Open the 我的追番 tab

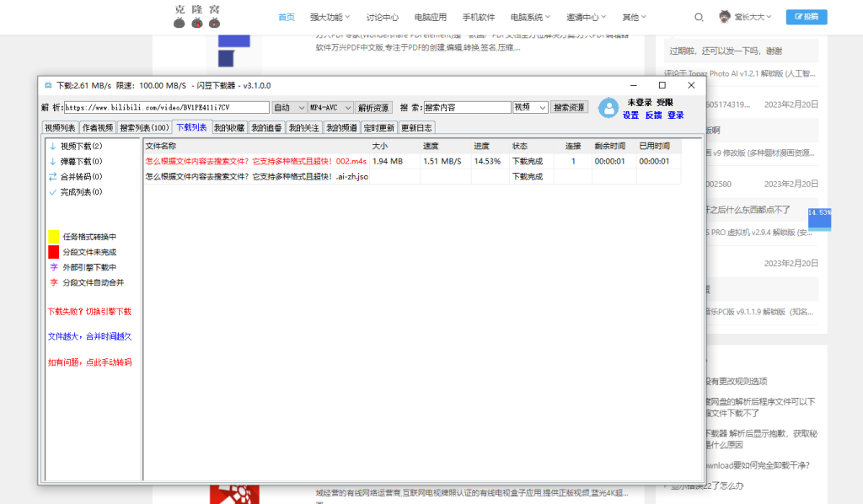point(266,127)
